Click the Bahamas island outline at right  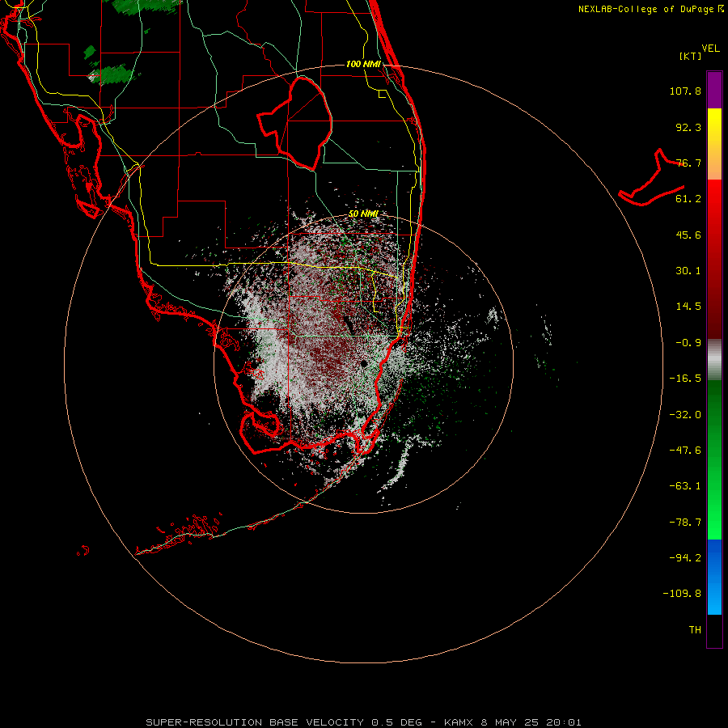(651, 178)
